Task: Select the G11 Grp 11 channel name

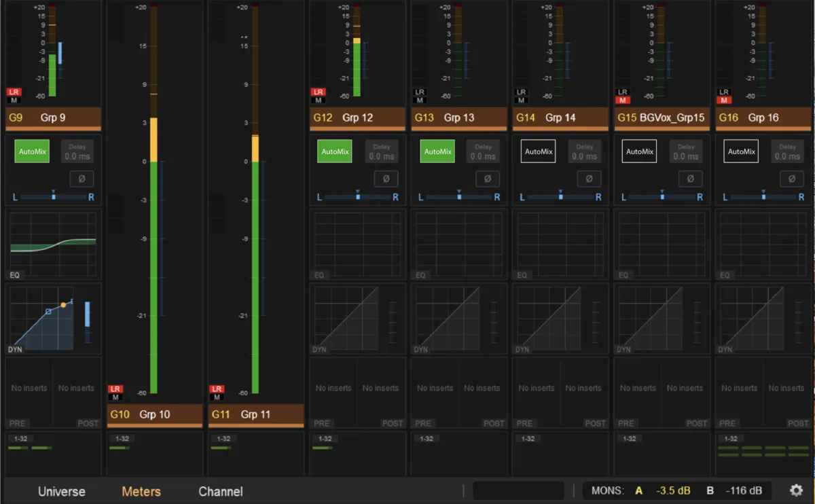Action: (x=256, y=414)
